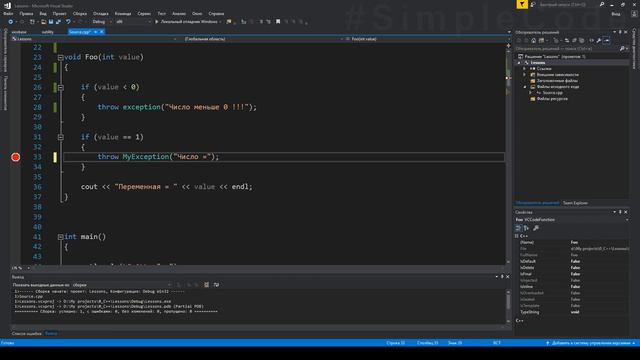This screenshot has height=360, width=640.
Task: Open the Отладка menu
Action: [100, 13]
